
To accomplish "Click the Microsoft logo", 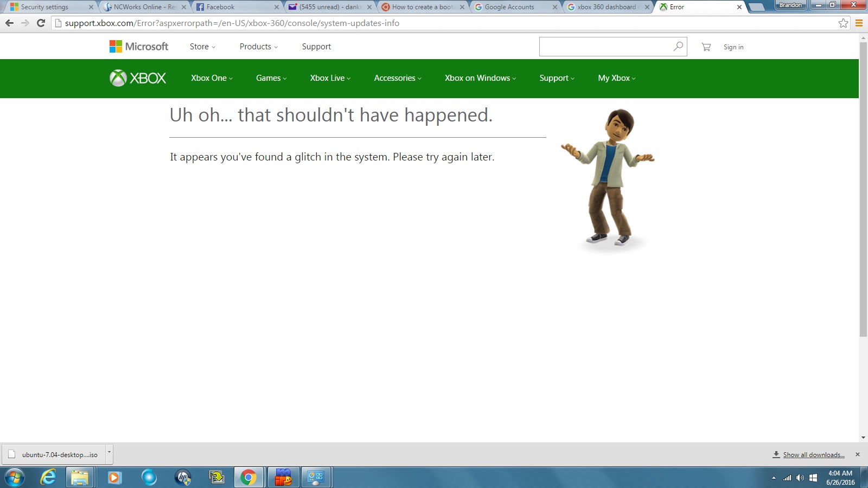I will pyautogui.click(x=139, y=47).
